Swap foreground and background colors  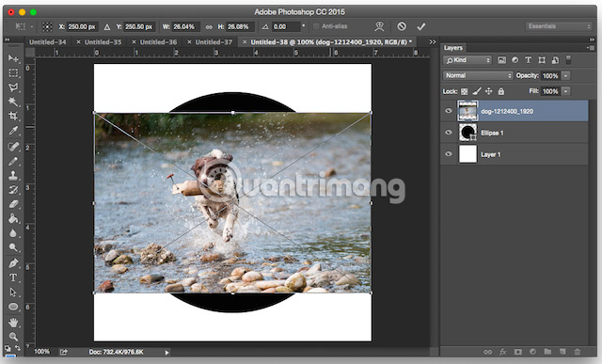pos(17,348)
